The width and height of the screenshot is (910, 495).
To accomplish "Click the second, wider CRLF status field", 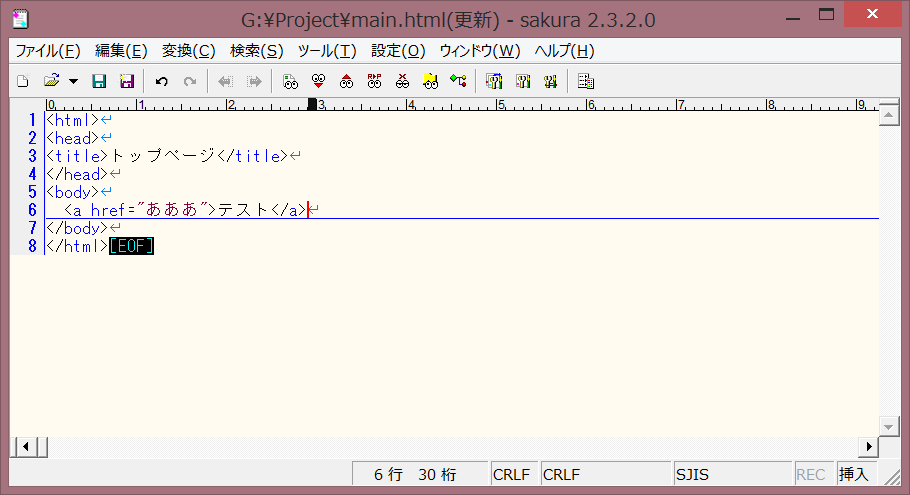I will (605, 475).
